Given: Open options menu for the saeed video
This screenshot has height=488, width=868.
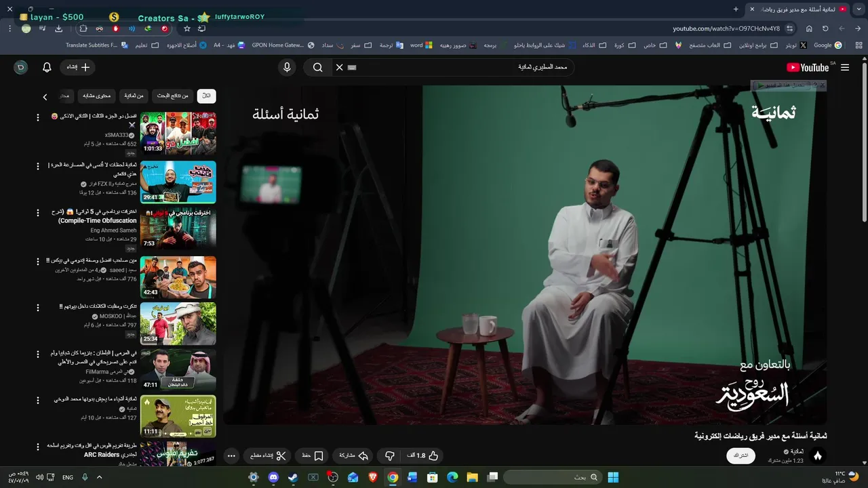Looking at the screenshot, I should point(38,261).
